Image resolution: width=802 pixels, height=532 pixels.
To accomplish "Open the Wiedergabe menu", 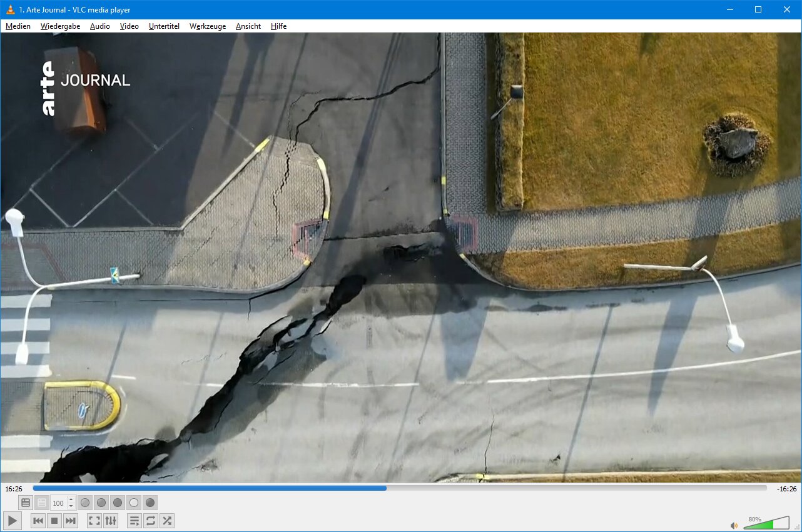I will [60, 26].
